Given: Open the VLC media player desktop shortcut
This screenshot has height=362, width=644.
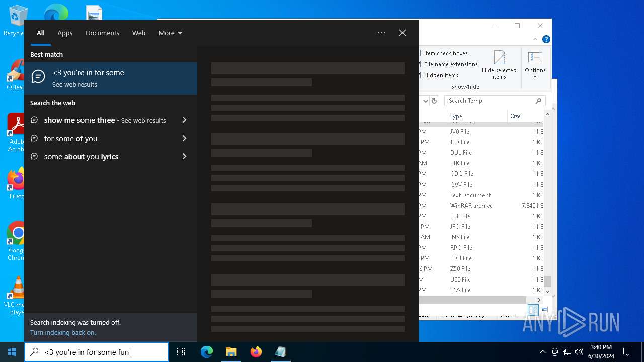Looking at the screenshot, I should 16,296.
